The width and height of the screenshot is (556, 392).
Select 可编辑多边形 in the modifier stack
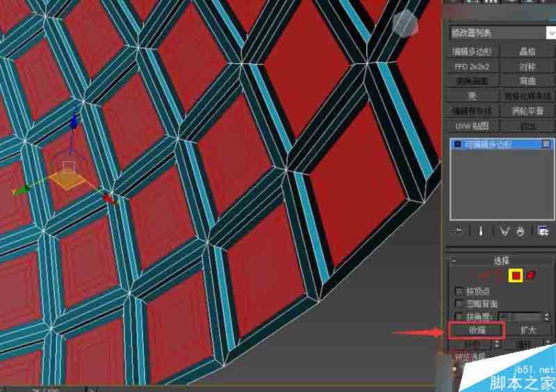point(502,144)
